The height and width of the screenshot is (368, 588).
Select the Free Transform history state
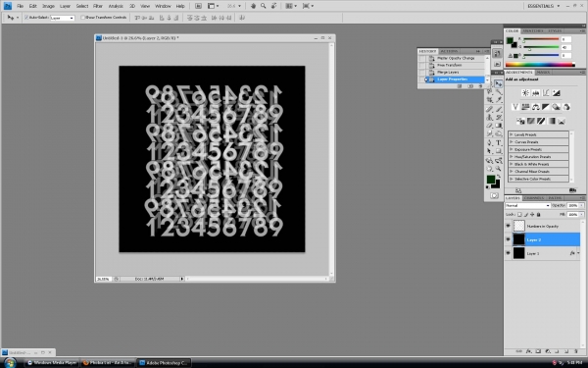coord(452,65)
